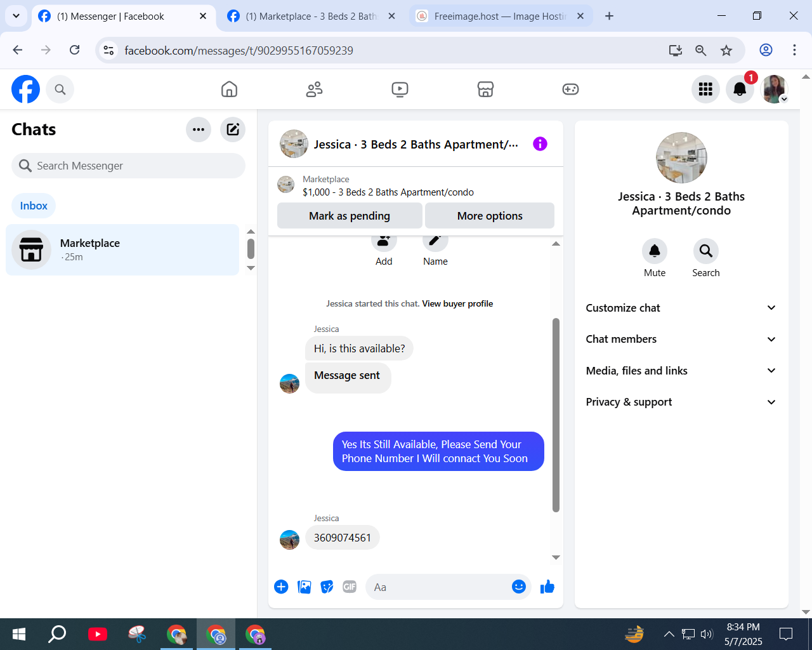Open Chrome zoom magnifier icon in address bar

point(700,50)
